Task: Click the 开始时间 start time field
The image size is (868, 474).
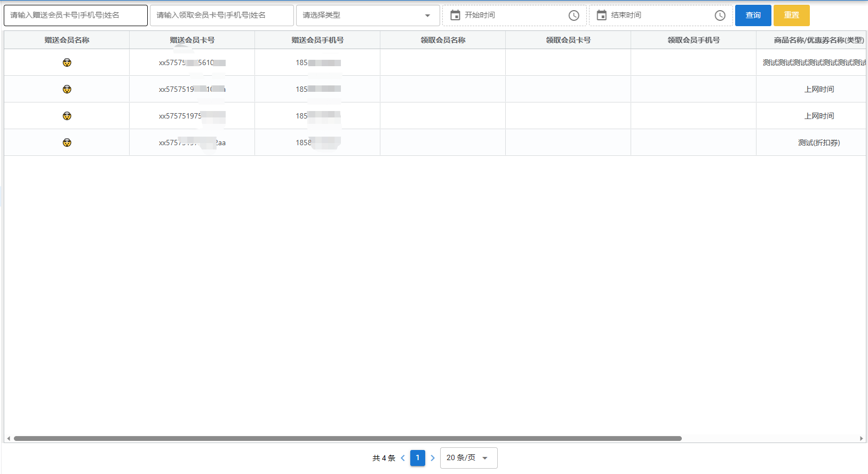Action: [x=514, y=15]
